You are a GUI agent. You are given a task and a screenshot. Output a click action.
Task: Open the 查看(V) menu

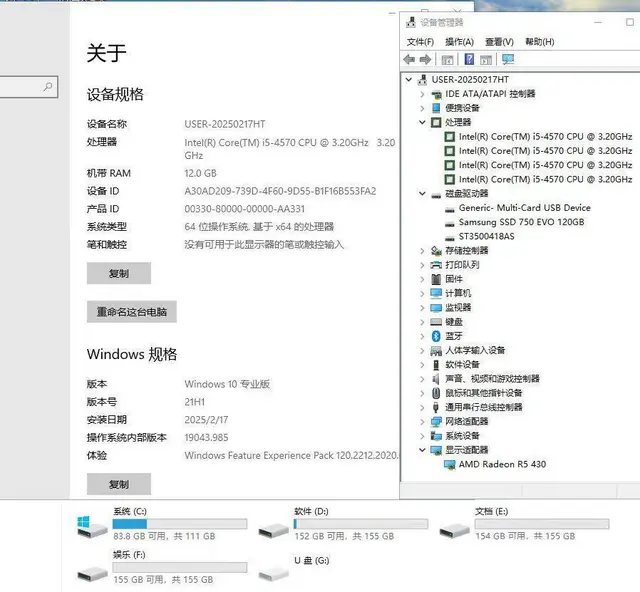(499, 42)
